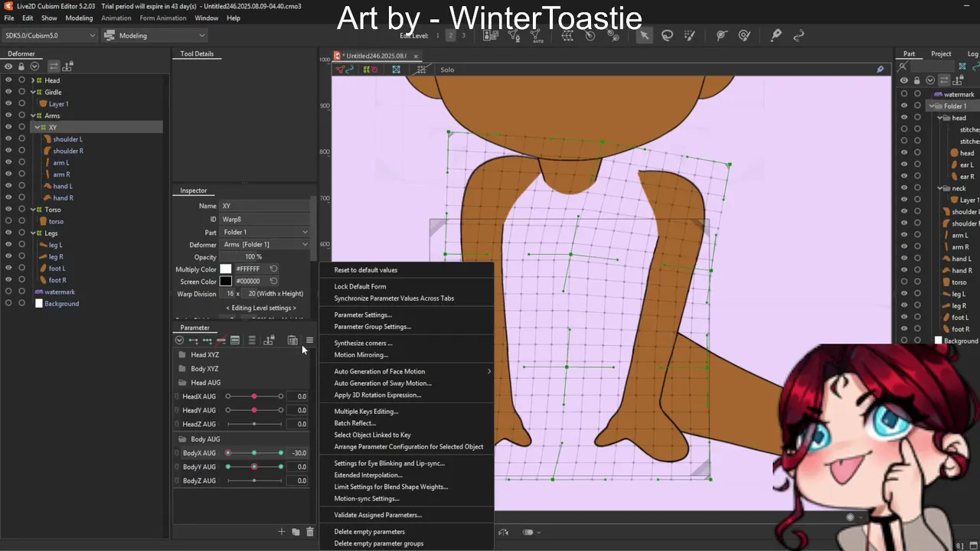The width and height of the screenshot is (980, 551).
Task: Select Edit Level 3 button
Action: click(x=463, y=35)
